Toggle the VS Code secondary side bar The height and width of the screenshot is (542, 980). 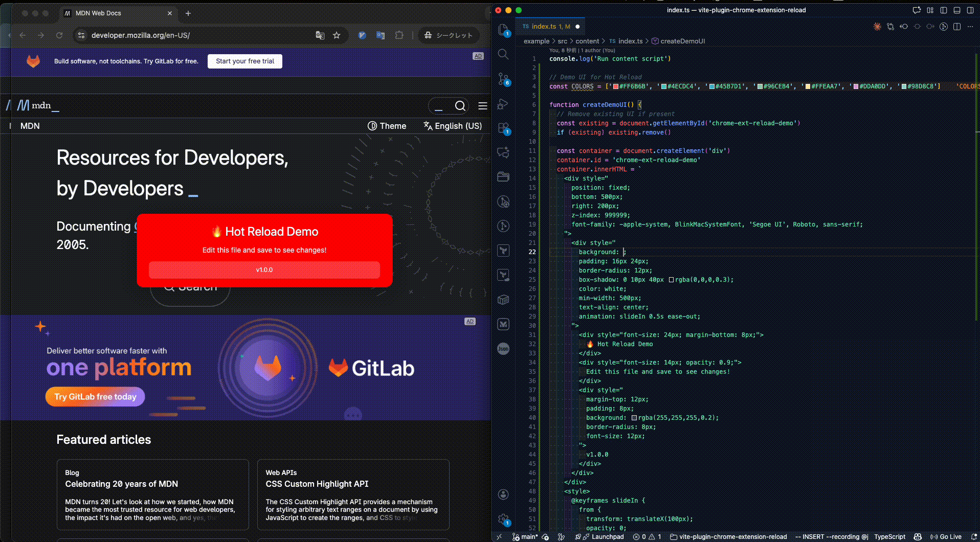(970, 10)
